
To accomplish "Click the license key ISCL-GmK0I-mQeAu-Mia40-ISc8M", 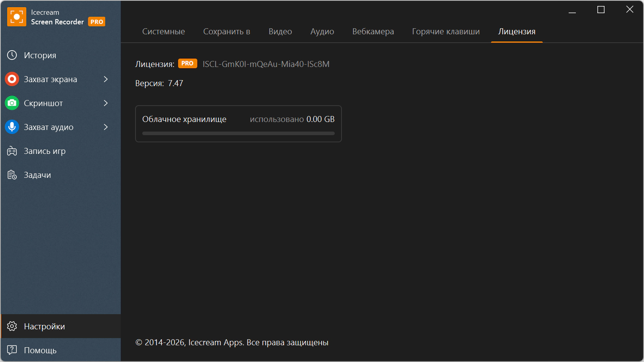I will pyautogui.click(x=266, y=64).
